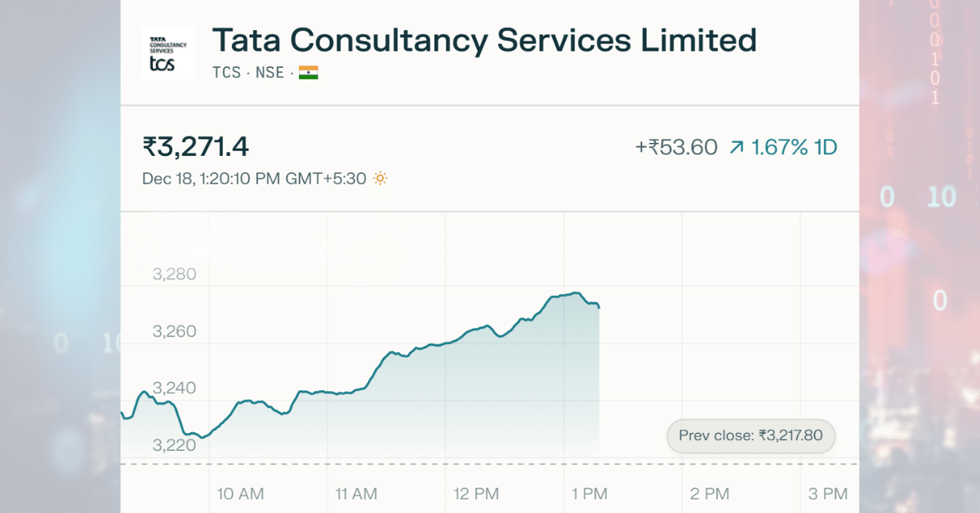Click the NSE exchange label
The height and width of the screenshot is (513, 980).
269,72
